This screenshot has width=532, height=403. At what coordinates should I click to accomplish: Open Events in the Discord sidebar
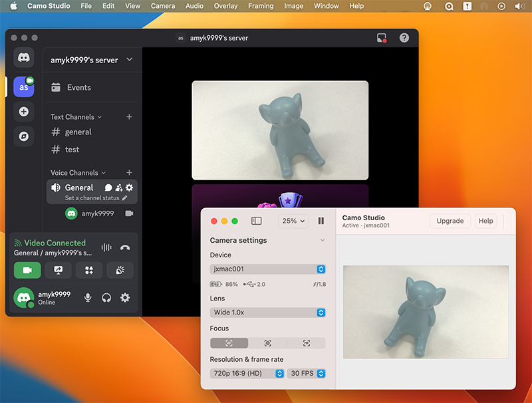(92, 88)
